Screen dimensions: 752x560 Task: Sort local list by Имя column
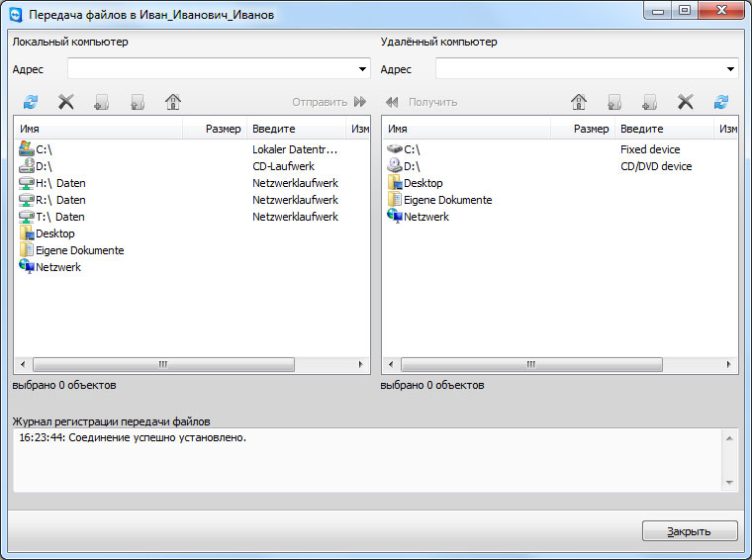click(98, 129)
